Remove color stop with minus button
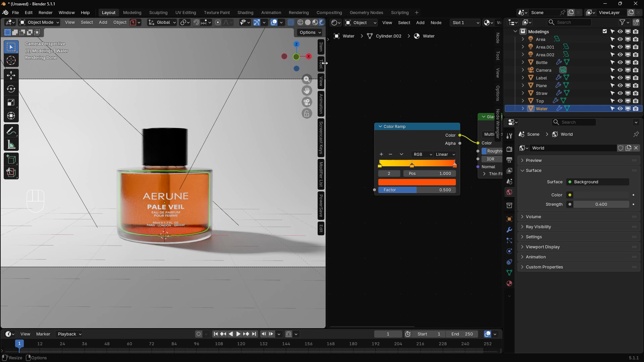 point(390,155)
